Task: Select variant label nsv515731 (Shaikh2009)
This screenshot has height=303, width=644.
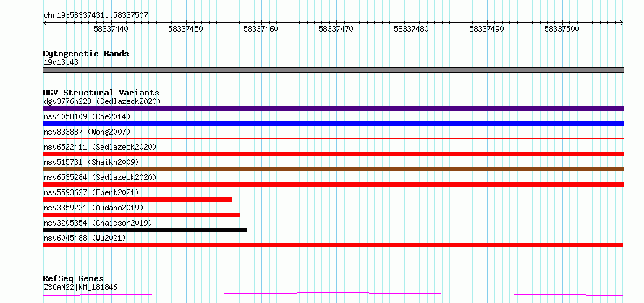Action: (x=91, y=162)
